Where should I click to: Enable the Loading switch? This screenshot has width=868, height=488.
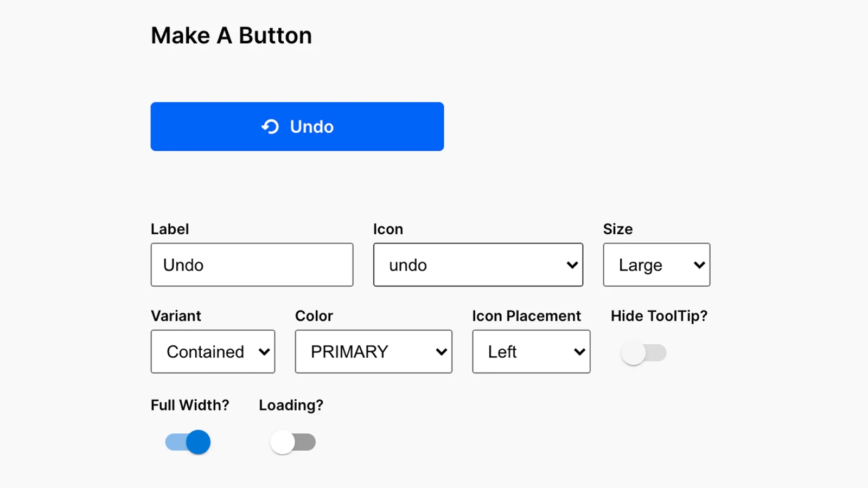coord(293,442)
